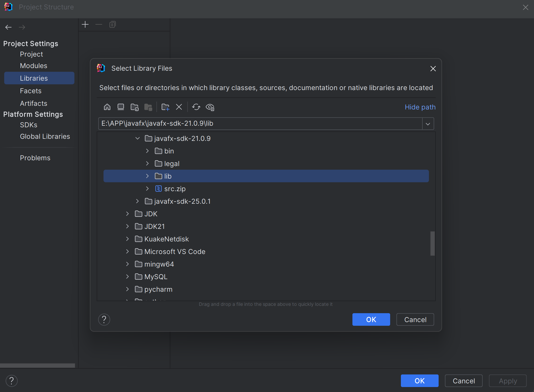Screen dimensions: 534x392
Task: Open Artifacts settings
Action: [x=34, y=103]
